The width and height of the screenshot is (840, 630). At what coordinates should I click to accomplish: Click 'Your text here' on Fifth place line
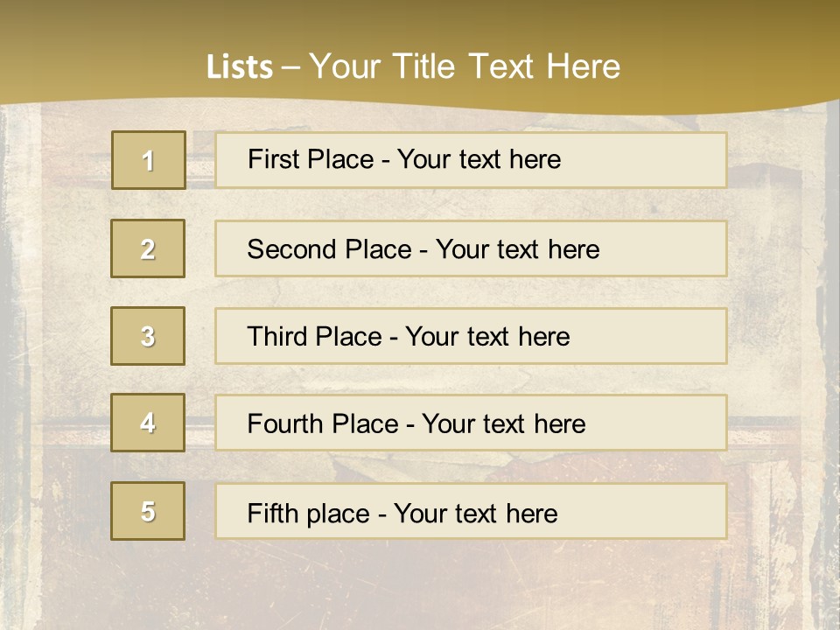pyautogui.click(x=475, y=513)
